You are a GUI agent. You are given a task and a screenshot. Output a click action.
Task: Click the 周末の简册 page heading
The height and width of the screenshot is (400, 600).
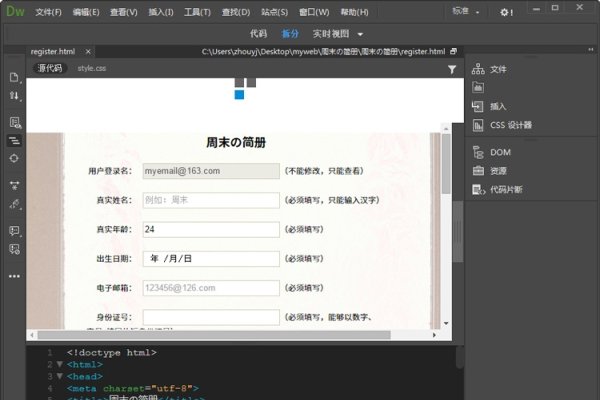[x=236, y=142]
